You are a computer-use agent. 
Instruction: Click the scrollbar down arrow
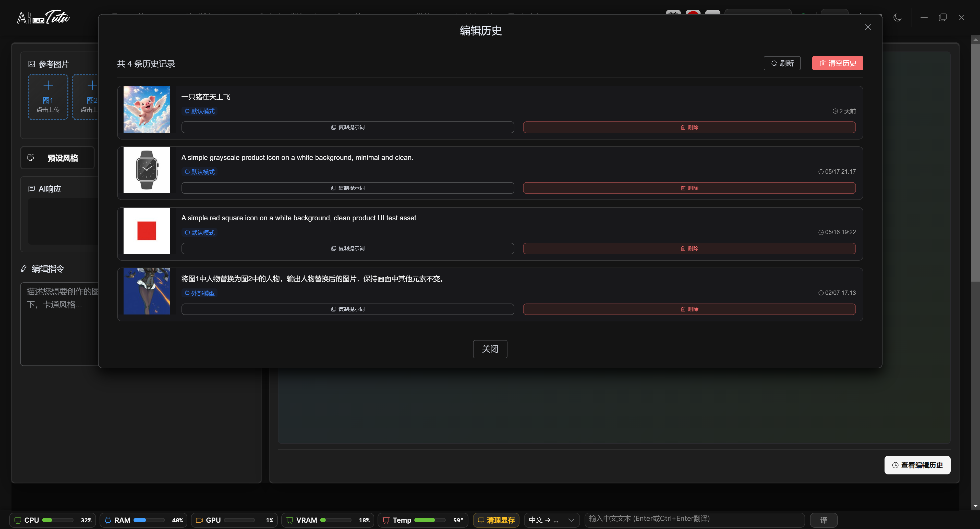(975, 506)
